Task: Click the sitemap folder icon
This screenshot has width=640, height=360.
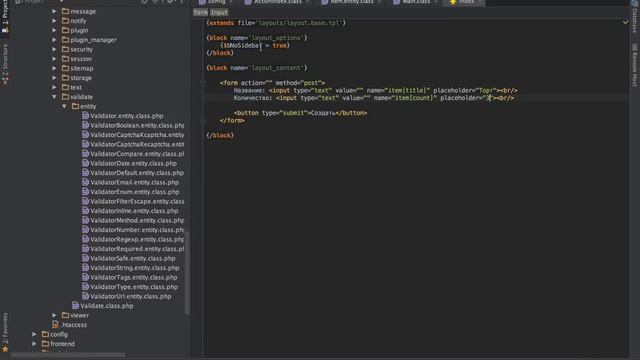Action: point(65,68)
